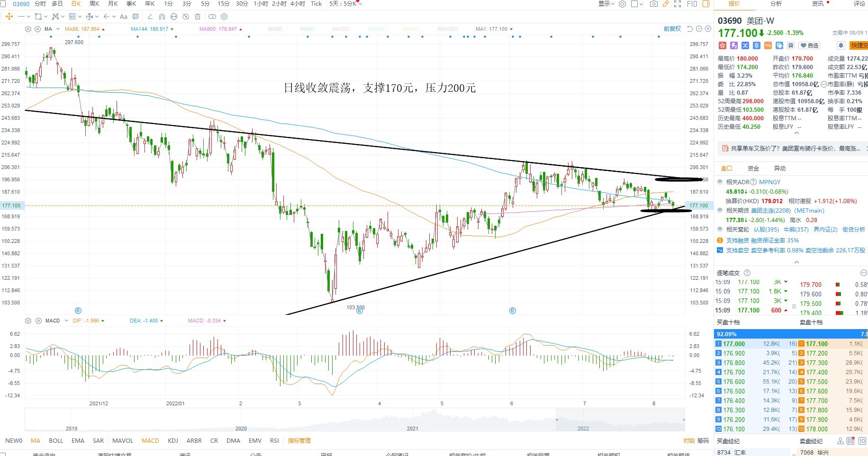Select the drawing brush line-style tool
The image size is (868, 456).
150,17
